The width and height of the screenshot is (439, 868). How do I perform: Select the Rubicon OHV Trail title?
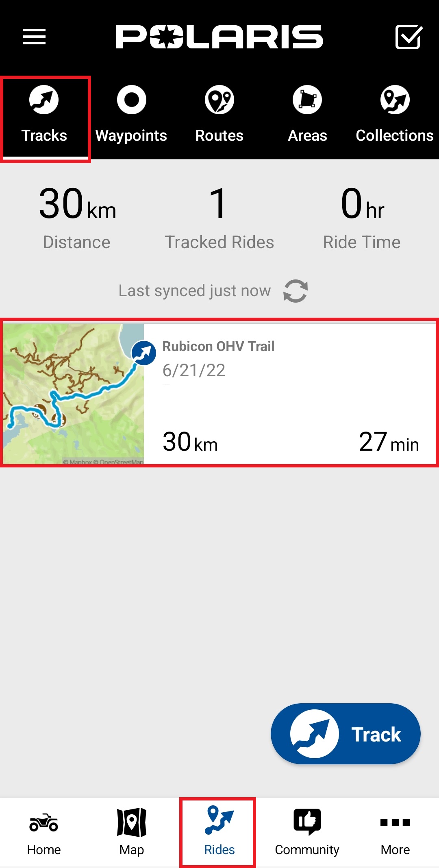(218, 346)
